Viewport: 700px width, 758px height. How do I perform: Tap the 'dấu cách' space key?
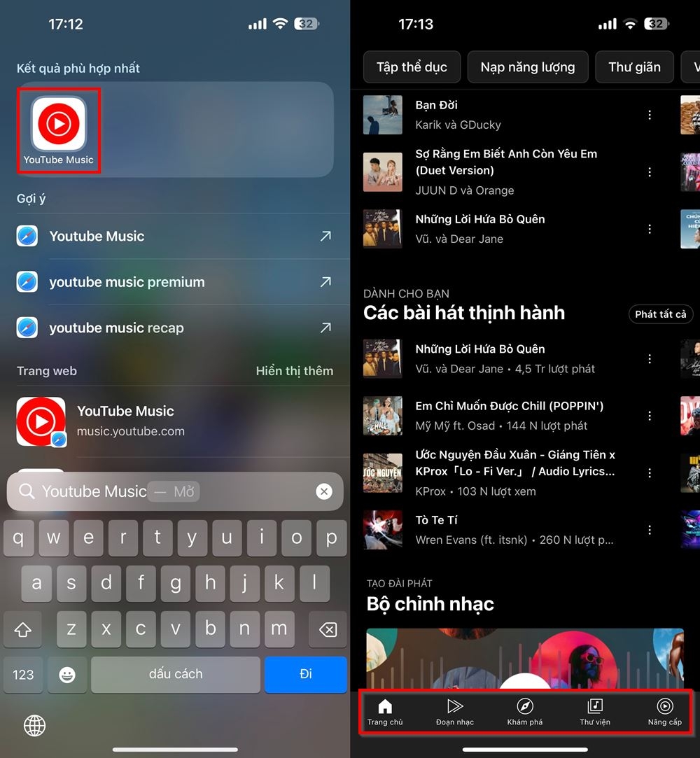click(176, 674)
